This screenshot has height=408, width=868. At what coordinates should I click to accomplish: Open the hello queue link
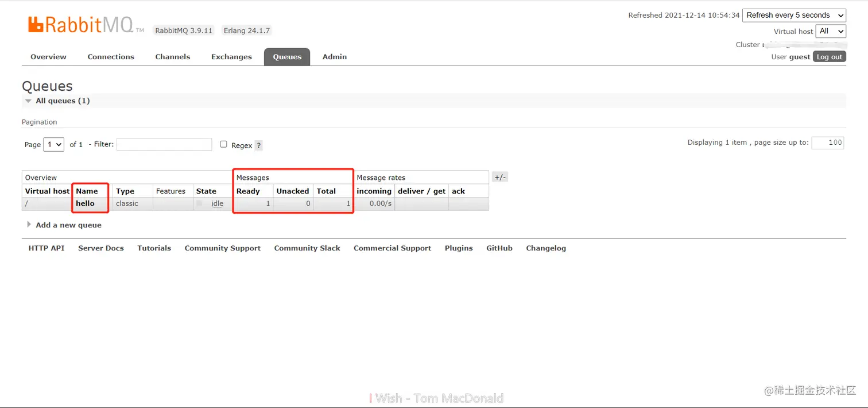click(x=85, y=203)
